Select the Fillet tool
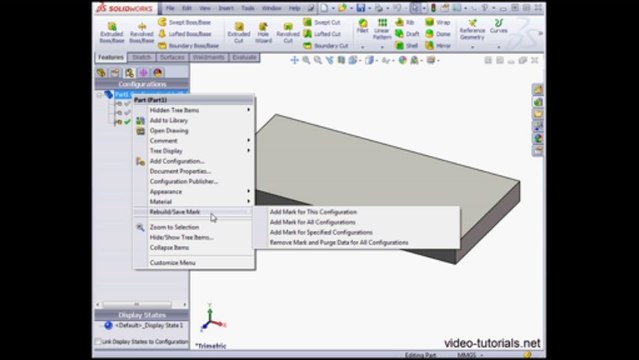Image resolution: width=639 pixels, height=360 pixels. (362, 26)
